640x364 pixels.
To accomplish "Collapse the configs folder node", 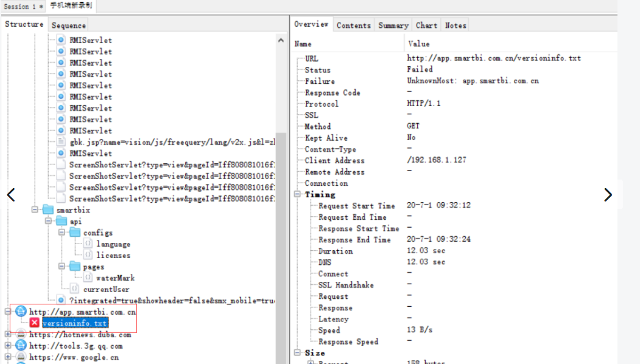I will pyautogui.click(x=62, y=232).
